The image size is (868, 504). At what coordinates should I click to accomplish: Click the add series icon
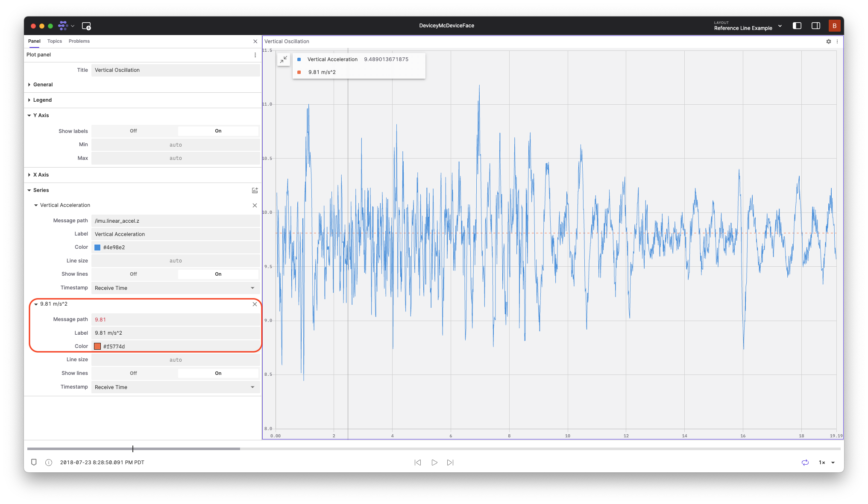pyautogui.click(x=255, y=190)
